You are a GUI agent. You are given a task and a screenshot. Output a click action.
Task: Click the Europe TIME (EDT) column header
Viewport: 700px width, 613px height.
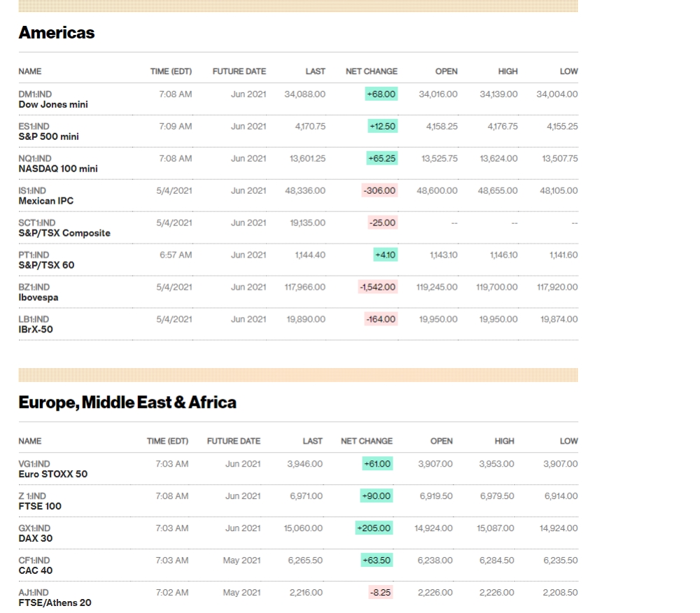coord(167,441)
